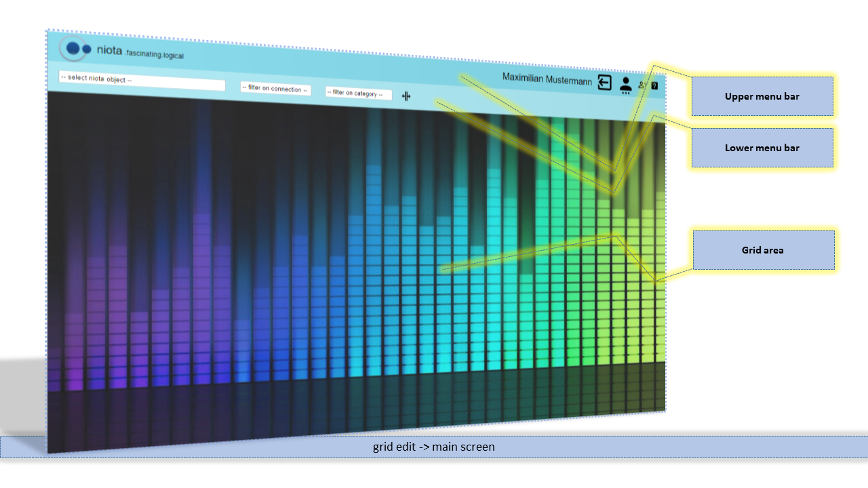Select the 'Upper menu bar' callout label

point(762,96)
